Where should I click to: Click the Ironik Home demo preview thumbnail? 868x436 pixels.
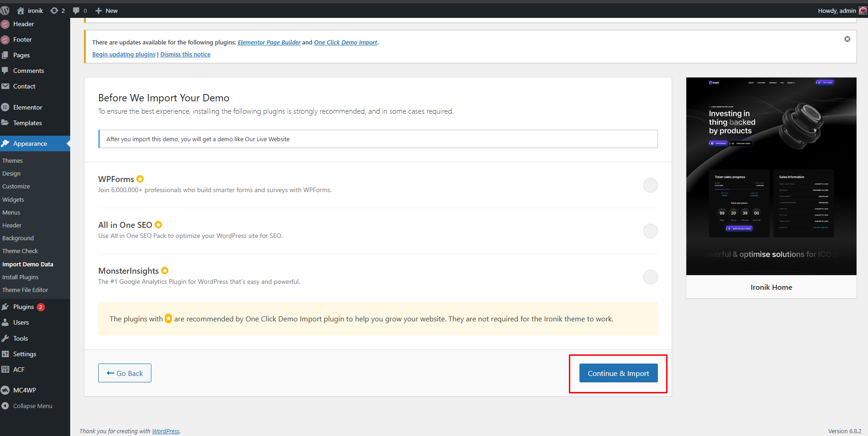(x=771, y=177)
